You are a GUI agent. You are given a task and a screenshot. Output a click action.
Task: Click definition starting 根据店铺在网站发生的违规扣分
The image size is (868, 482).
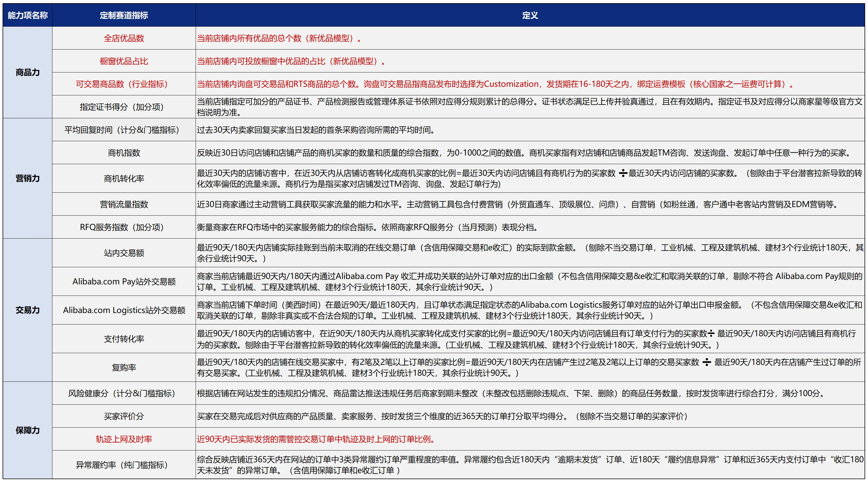530,393
